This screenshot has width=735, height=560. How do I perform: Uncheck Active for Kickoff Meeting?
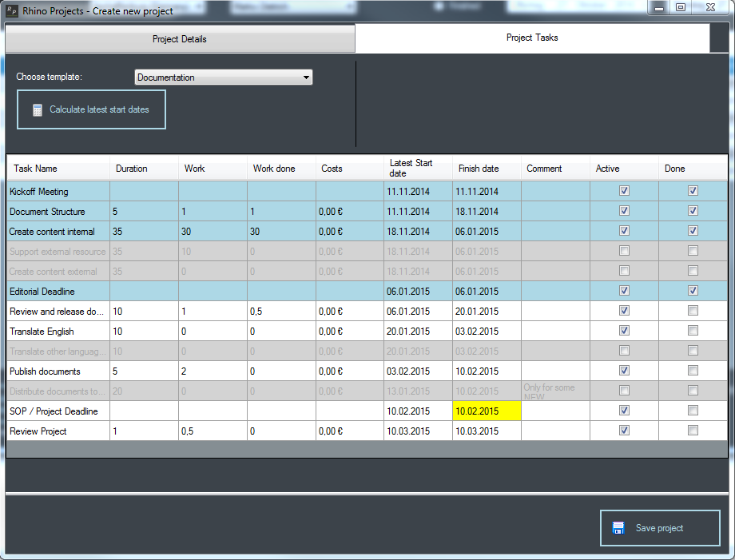tap(624, 191)
